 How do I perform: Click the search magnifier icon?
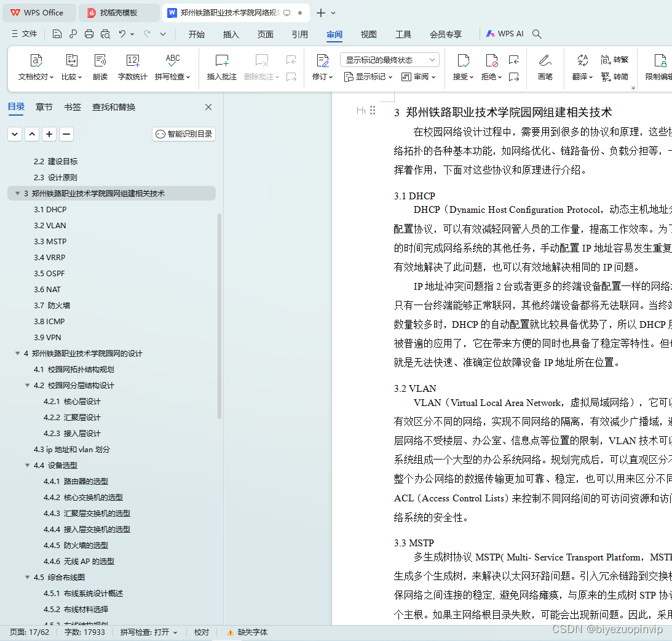point(537,34)
